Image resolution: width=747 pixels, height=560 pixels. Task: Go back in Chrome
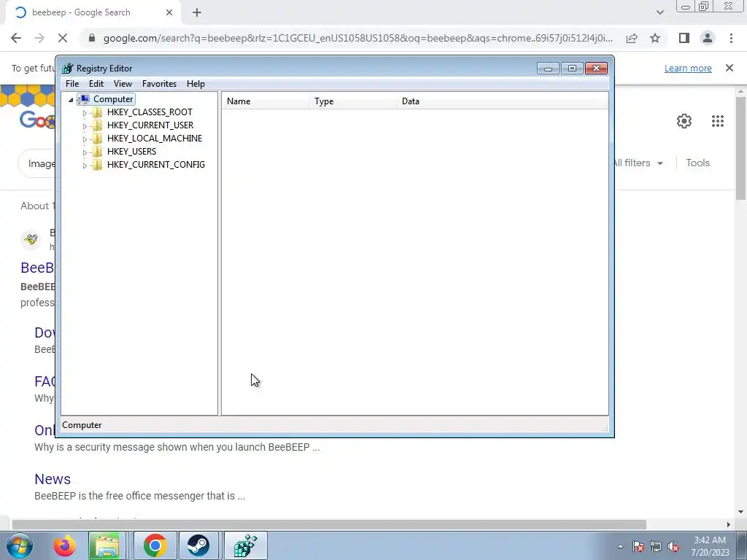click(16, 38)
